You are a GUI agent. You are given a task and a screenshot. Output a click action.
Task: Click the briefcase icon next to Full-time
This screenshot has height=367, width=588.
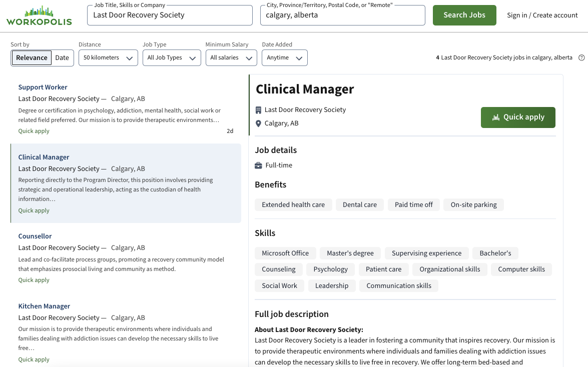[x=259, y=165]
